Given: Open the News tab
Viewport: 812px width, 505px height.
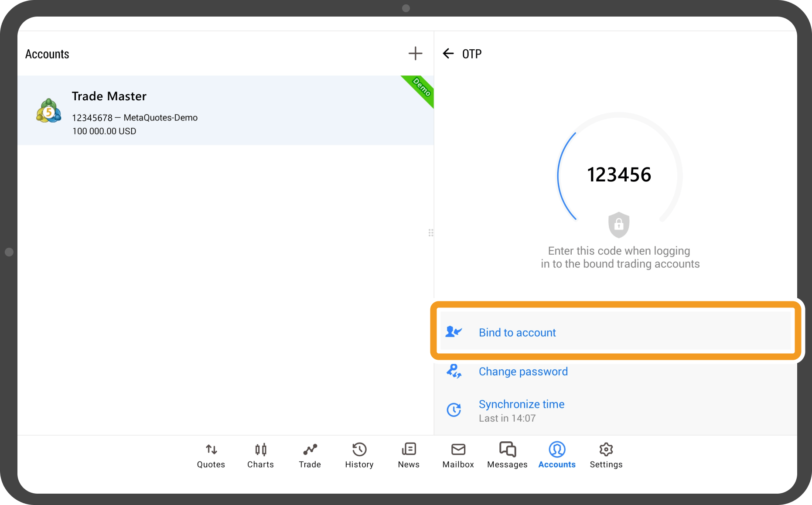Looking at the screenshot, I should [409, 455].
